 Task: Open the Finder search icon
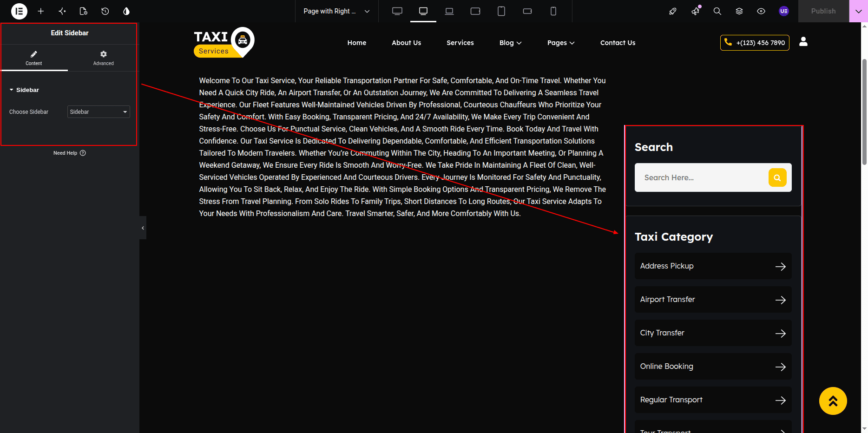coord(717,11)
